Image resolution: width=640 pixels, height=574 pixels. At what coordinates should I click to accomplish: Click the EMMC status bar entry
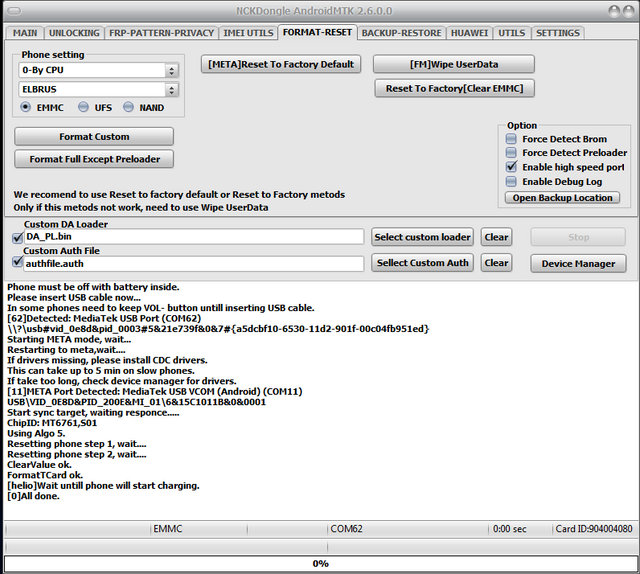(168, 529)
